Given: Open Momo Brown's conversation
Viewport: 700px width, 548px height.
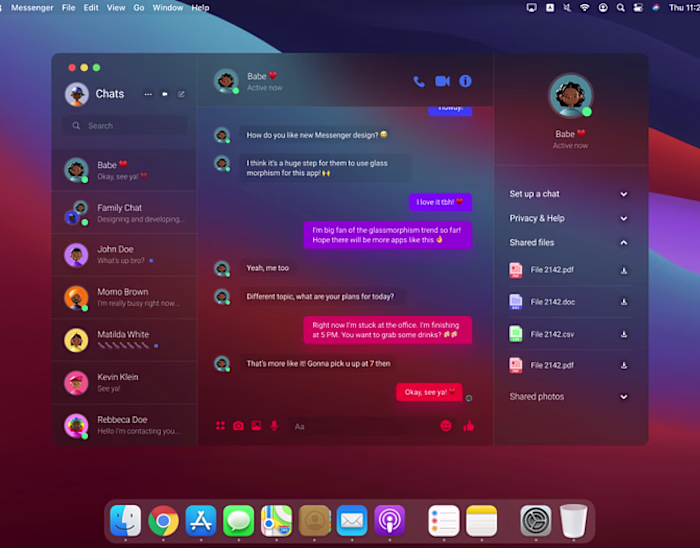Looking at the screenshot, I should pos(125,298).
